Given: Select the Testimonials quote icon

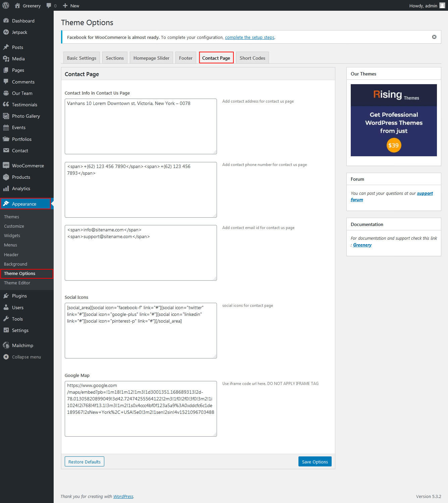Looking at the screenshot, I should pos(6,105).
